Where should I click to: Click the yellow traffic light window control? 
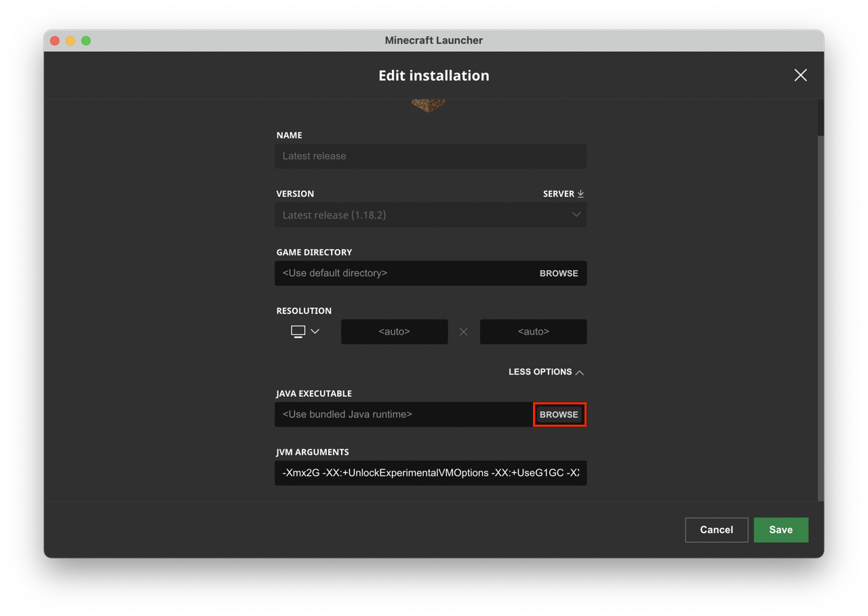(70, 40)
